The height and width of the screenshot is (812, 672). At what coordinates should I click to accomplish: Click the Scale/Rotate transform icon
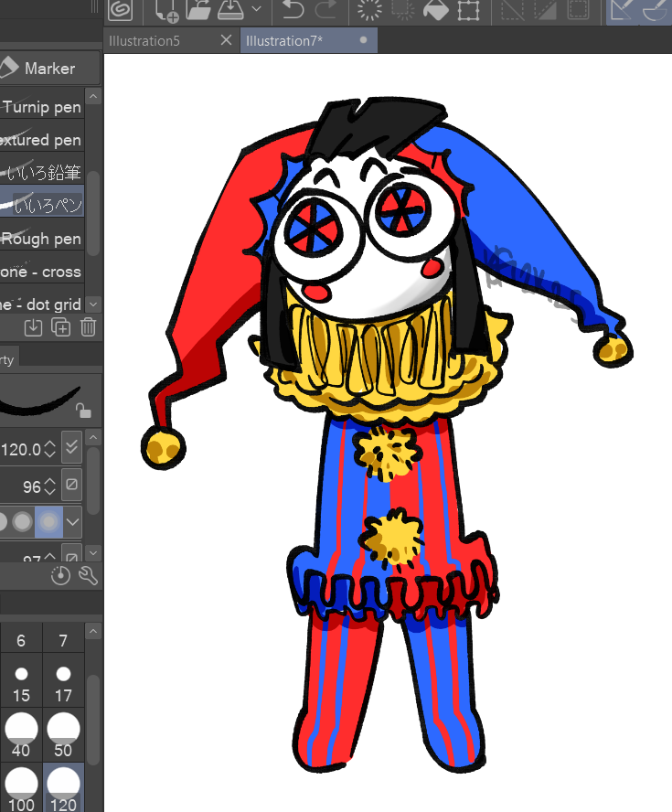pos(468,9)
